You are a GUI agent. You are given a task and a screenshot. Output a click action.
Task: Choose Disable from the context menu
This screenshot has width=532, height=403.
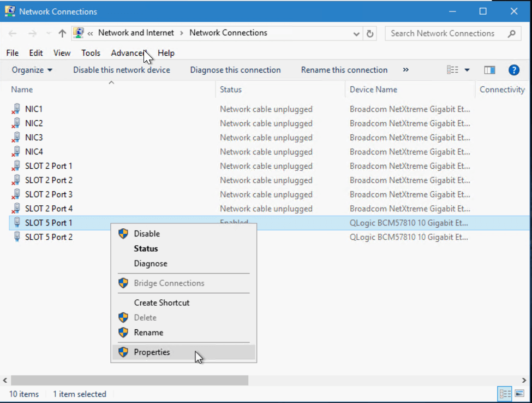tap(147, 234)
